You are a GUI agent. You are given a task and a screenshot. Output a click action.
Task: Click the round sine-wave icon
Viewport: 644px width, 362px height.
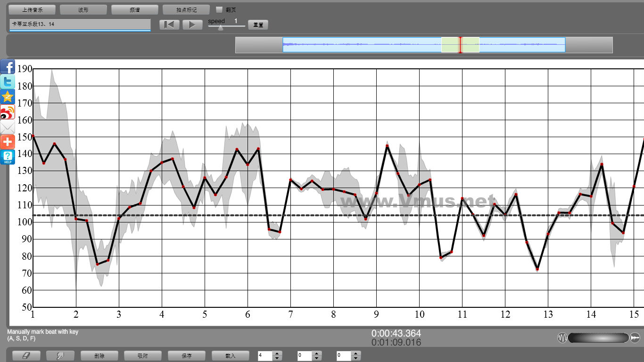pyautogui.click(x=562, y=337)
